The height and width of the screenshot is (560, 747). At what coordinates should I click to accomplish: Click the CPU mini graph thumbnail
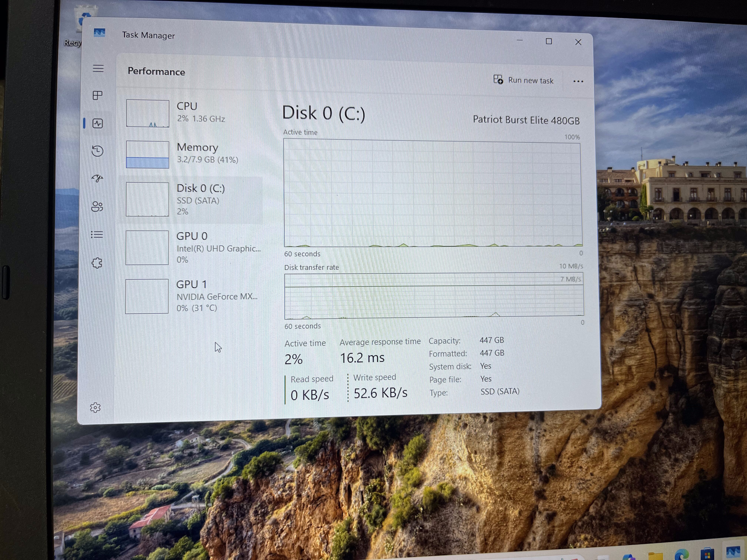(x=148, y=113)
